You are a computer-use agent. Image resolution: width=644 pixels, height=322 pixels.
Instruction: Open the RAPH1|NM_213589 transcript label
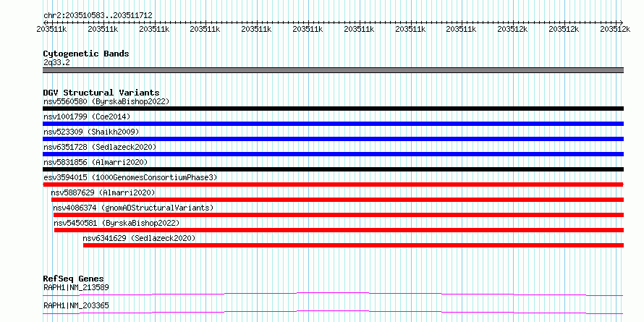[76, 287]
